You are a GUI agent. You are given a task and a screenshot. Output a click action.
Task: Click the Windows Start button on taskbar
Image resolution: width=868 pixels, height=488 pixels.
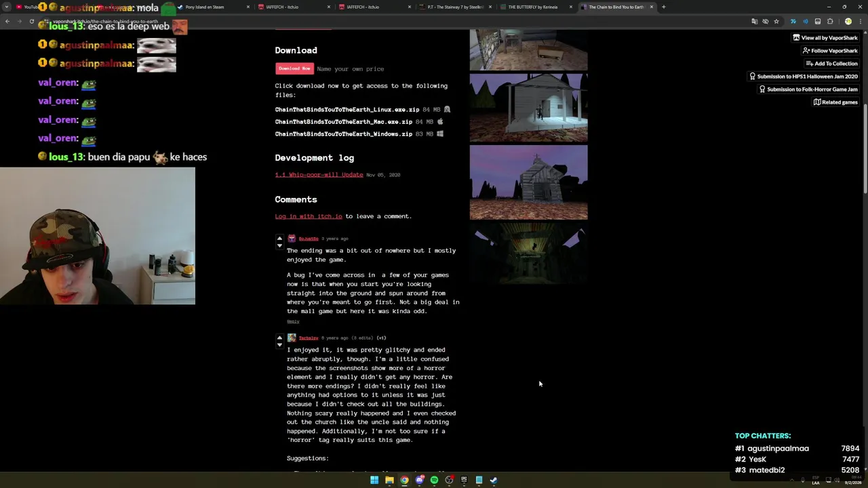pyautogui.click(x=374, y=480)
